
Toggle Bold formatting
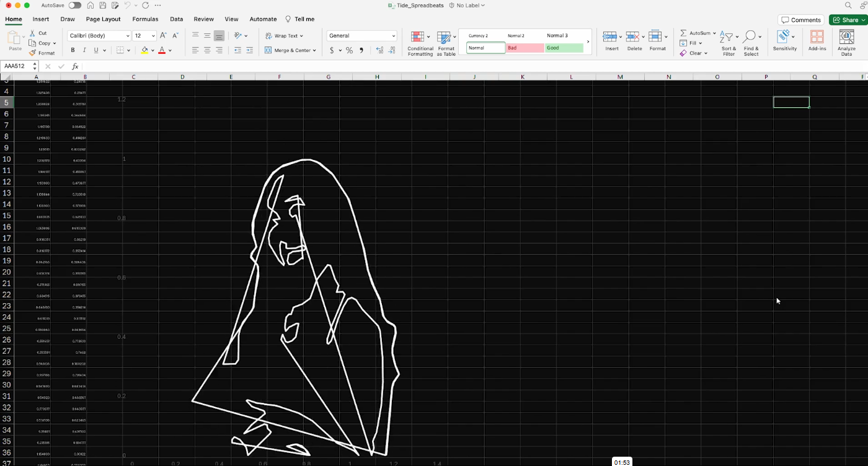(73, 50)
